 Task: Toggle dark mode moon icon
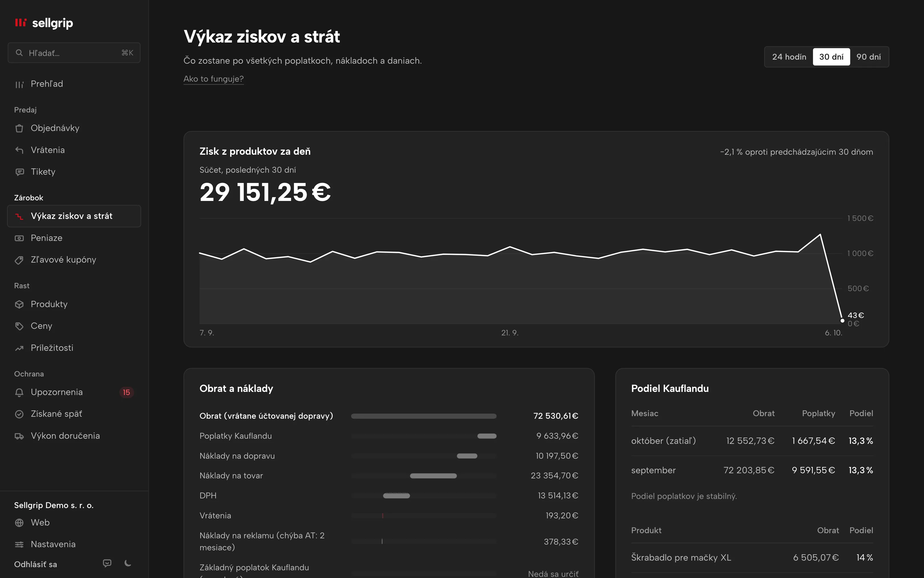tap(128, 563)
